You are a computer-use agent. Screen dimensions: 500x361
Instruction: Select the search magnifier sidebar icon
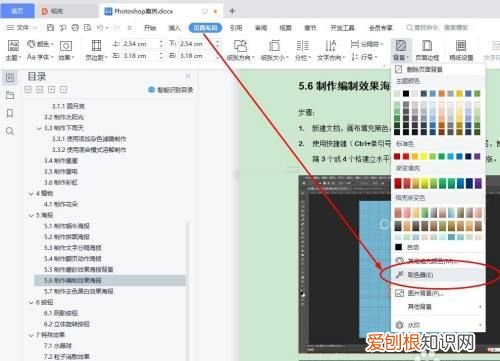[10, 131]
